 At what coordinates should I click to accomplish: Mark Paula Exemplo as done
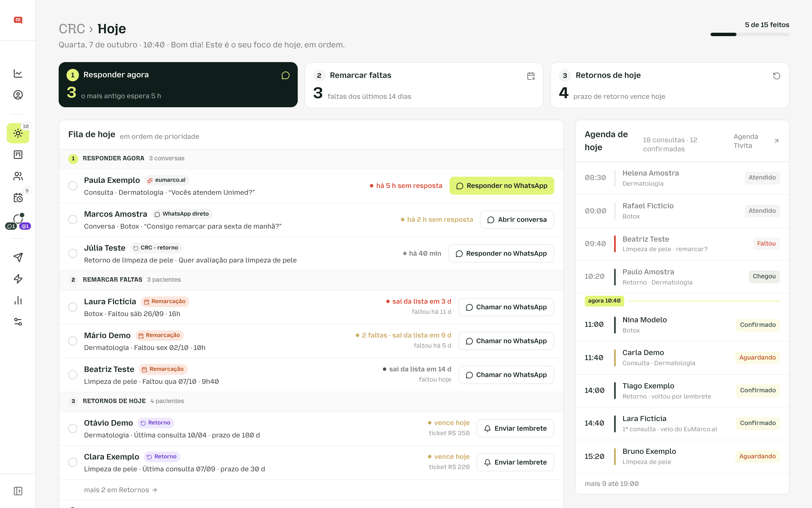coord(73,186)
